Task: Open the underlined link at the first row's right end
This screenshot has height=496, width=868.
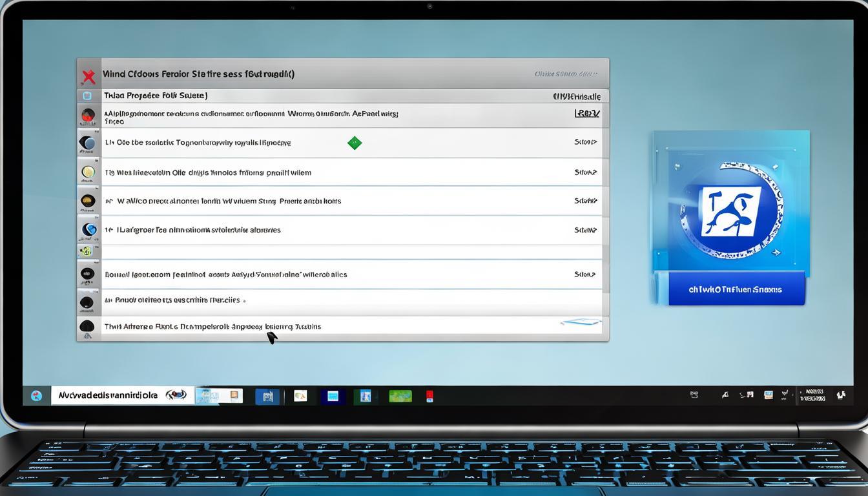Action: [x=586, y=114]
